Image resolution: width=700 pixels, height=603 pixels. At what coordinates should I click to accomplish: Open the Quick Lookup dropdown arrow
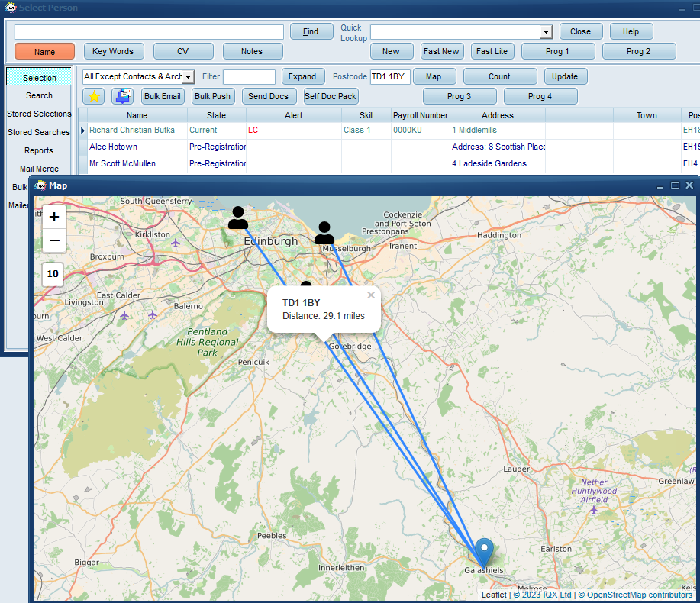point(546,32)
